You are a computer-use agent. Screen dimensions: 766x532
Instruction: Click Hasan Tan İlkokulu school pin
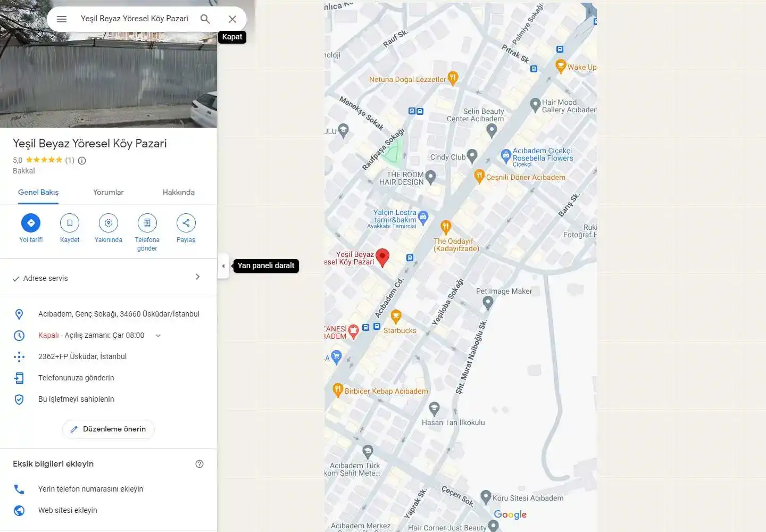pos(434,409)
